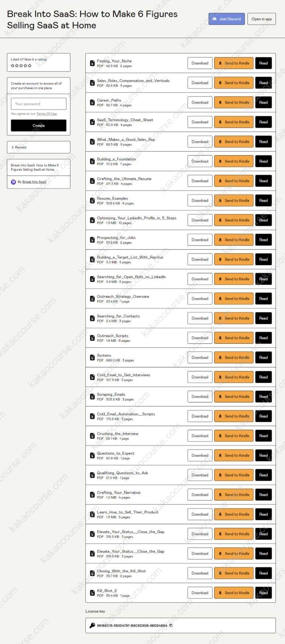Click the Your password input field
The width and height of the screenshot is (285, 644).
(x=38, y=104)
